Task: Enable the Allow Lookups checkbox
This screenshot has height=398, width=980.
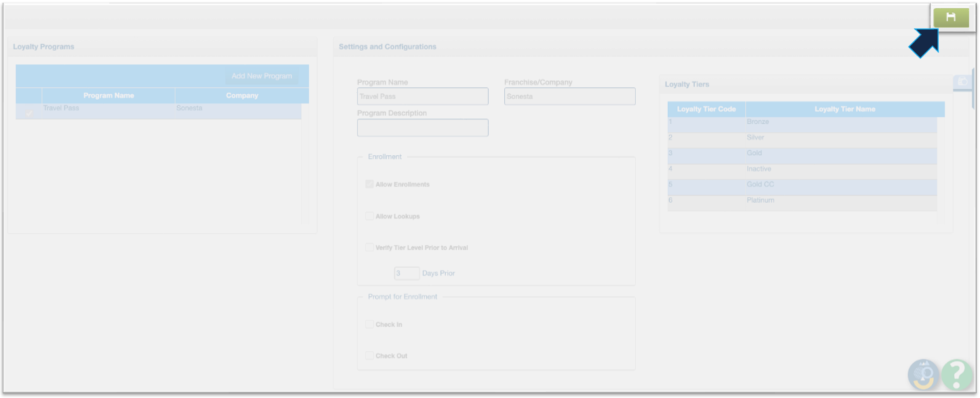Action: 370,216
